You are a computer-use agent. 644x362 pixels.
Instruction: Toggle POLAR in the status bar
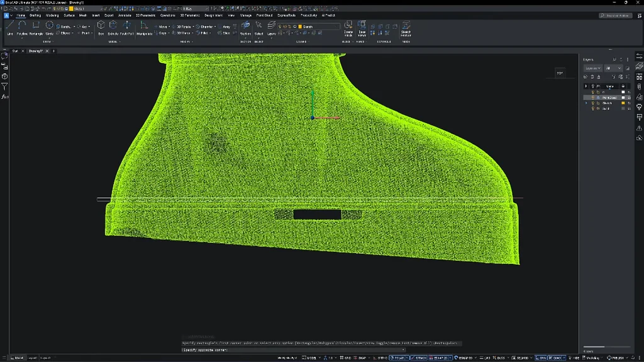click(397, 358)
